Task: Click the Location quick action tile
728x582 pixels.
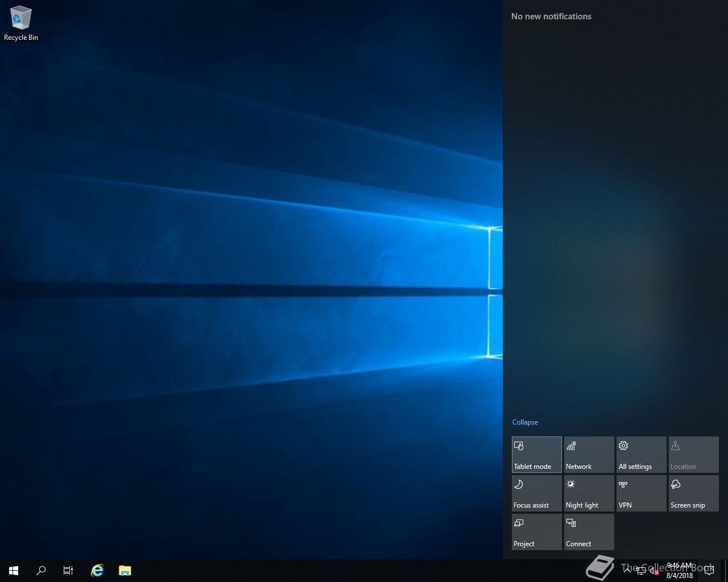Action: (x=693, y=454)
